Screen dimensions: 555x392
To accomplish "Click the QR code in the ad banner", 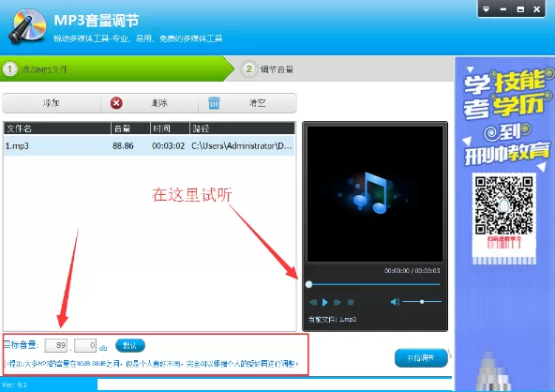I will pyautogui.click(x=503, y=206).
